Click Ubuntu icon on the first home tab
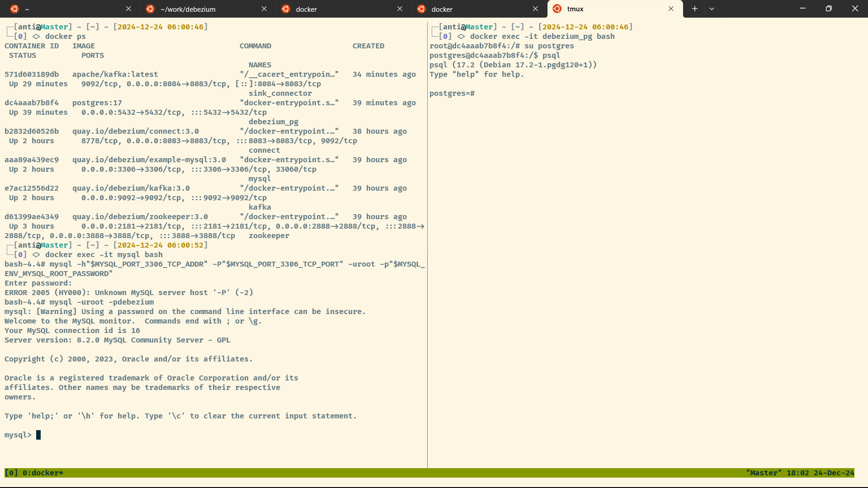 pyautogui.click(x=14, y=9)
